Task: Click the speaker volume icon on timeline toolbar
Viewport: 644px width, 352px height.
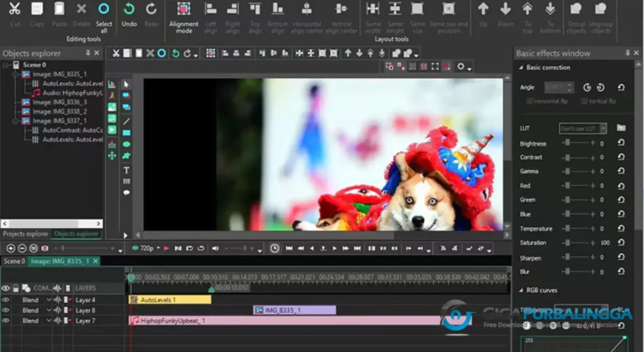Action: pos(215,248)
